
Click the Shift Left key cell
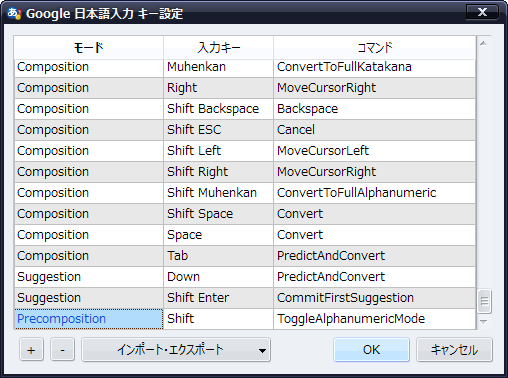pos(218,151)
